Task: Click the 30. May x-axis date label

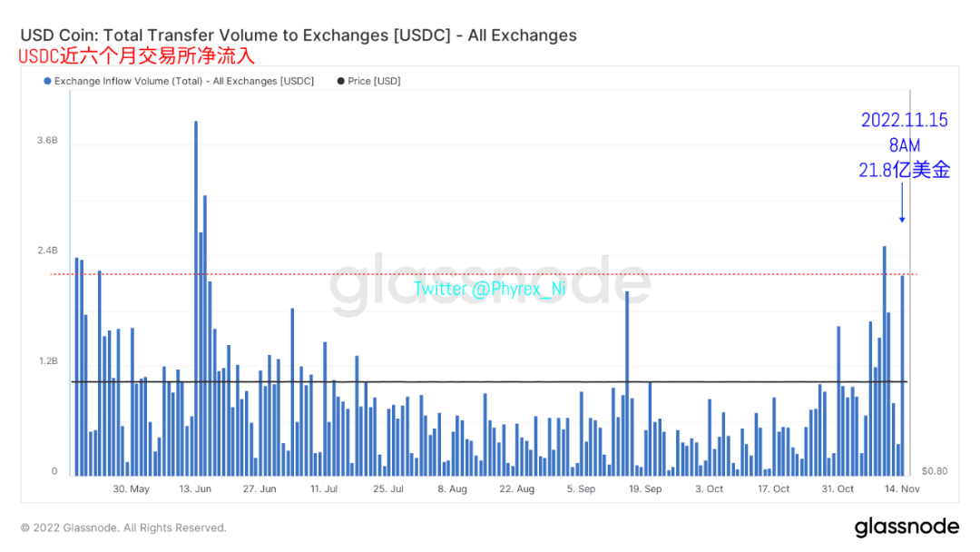Action: [x=131, y=488]
